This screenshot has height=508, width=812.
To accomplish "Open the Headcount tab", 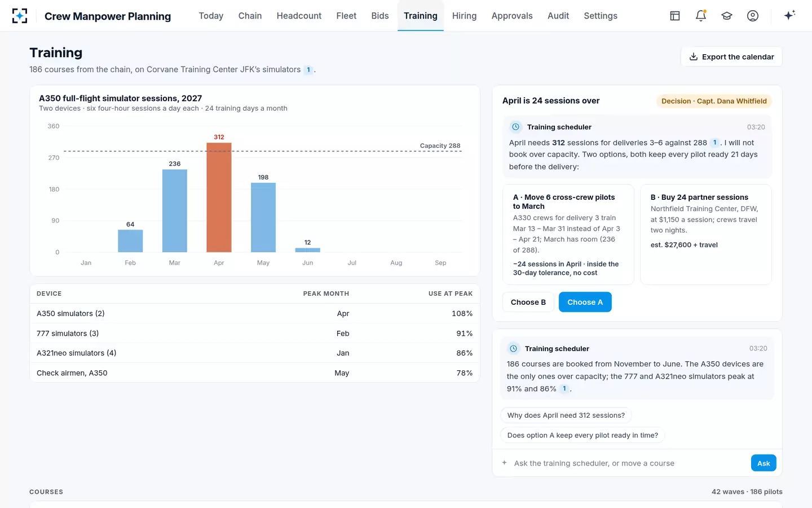I will click(x=299, y=16).
